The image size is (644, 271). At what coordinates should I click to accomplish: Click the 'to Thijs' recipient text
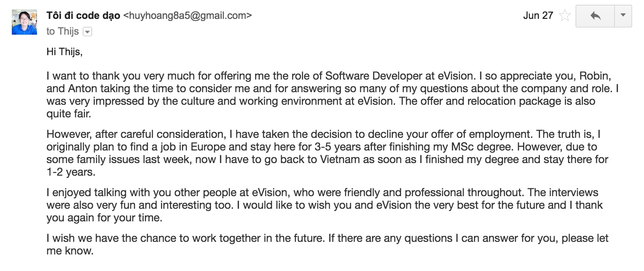tap(63, 32)
